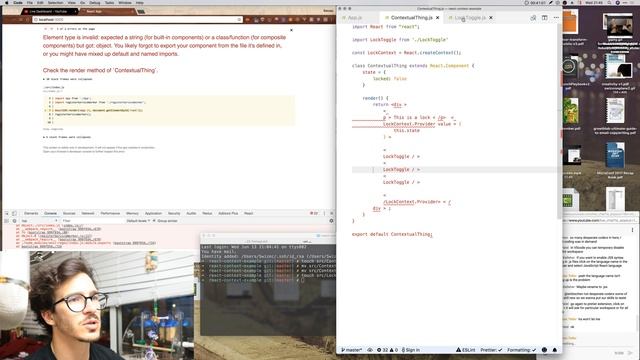Click the master branch in status bar
Viewport: 640px width, 360px height.
click(x=351, y=350)
